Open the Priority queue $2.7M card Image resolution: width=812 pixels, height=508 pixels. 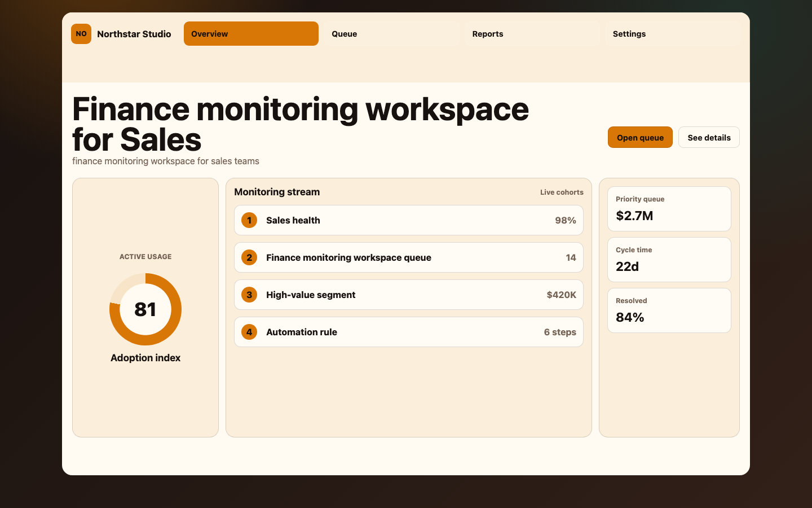tap(669, 209)
